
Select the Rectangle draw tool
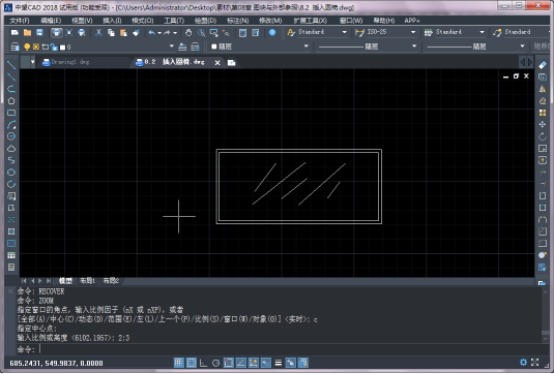point(11,113)
